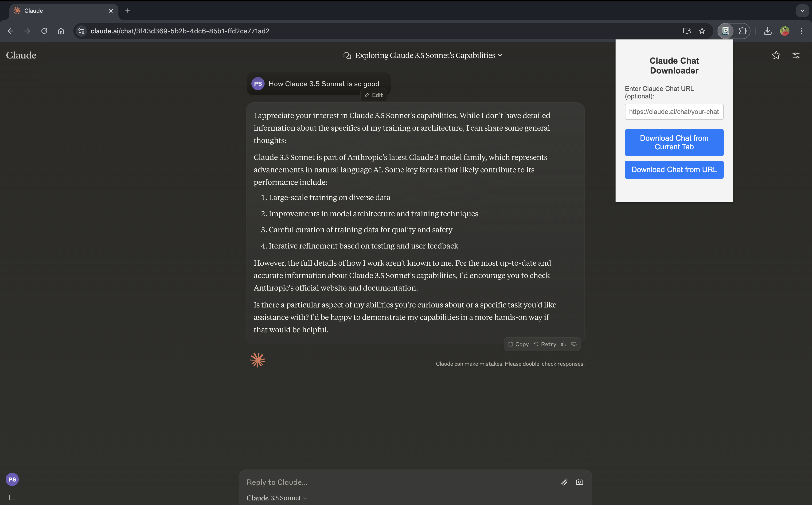
Task: Open the browser downloads icon
Action: point(768,31)
